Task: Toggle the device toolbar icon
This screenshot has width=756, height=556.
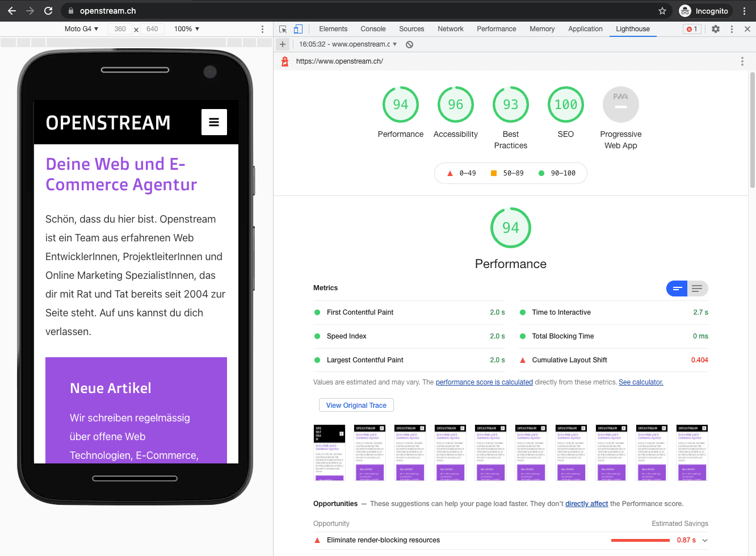Action: point(298,29)
